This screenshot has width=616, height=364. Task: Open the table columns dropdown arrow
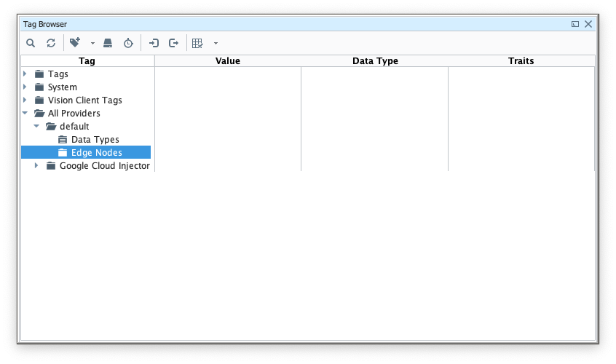(x=216, y=44)
